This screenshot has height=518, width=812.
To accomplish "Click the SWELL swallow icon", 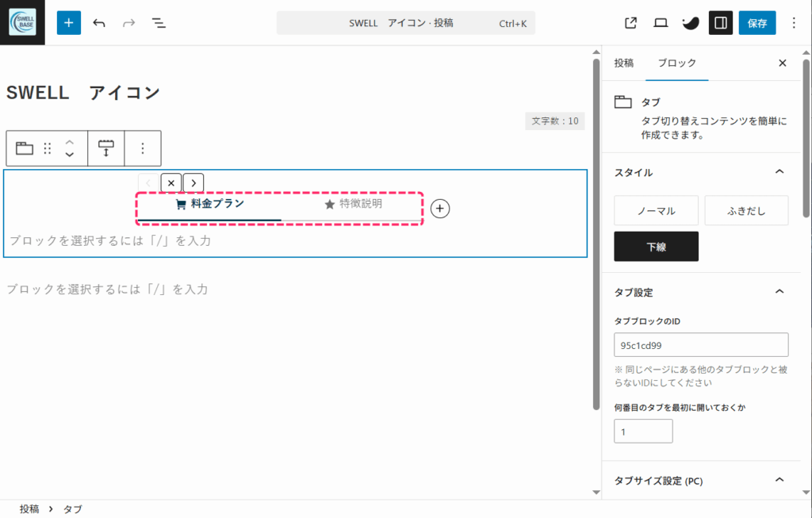I will 691,23.
